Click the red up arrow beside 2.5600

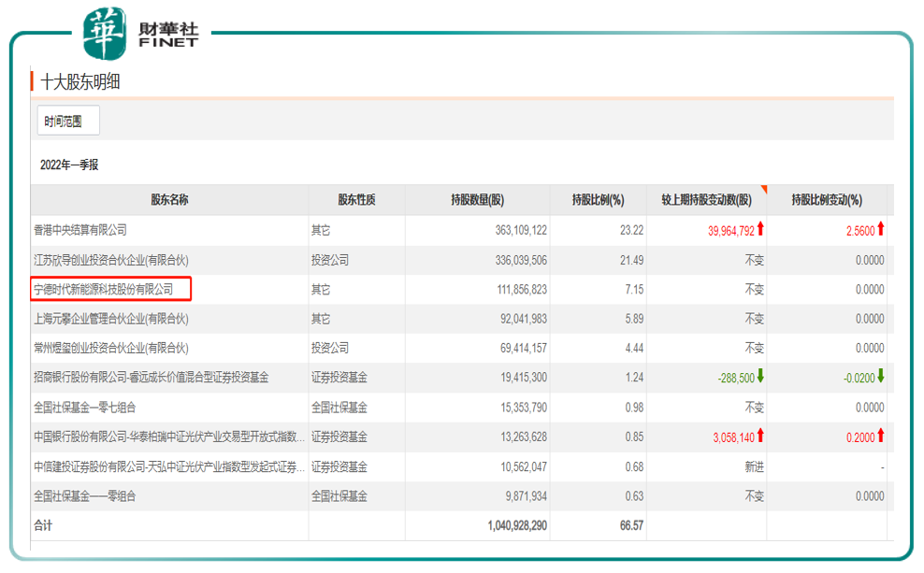tap(880, 228)
